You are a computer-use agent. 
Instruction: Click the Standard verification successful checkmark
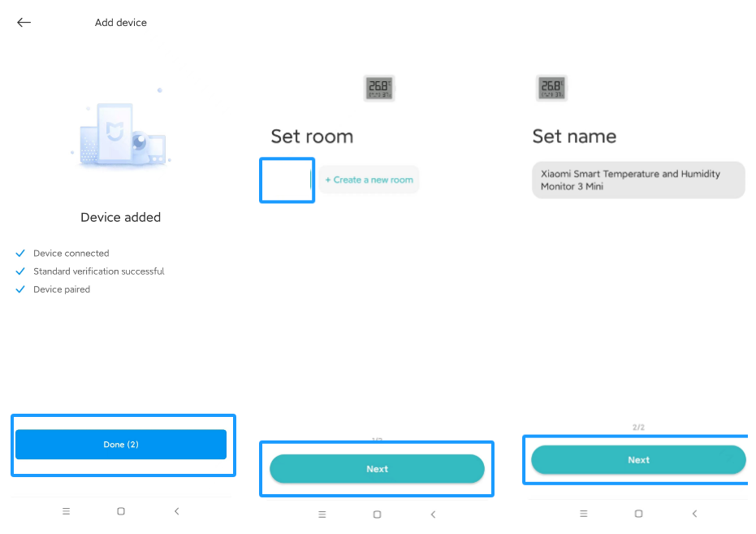[x=20, y=271]
